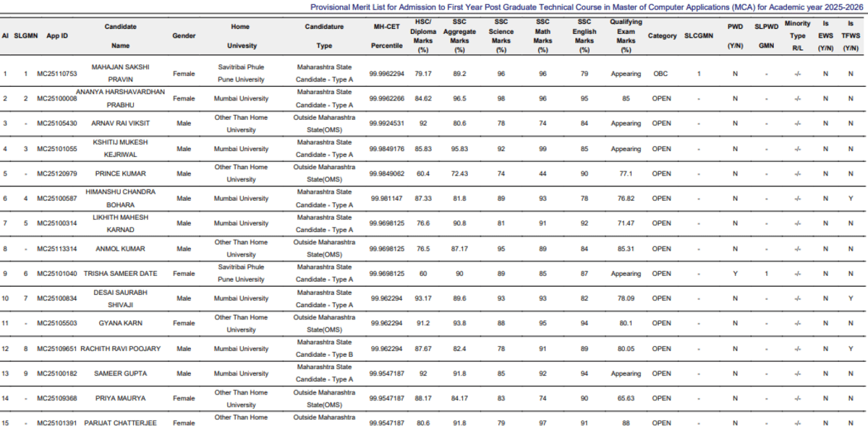Screen dimensions: 868x427
Task: Click candidate name ARNAV RAI VIKSIT
Action: (121, 124)
